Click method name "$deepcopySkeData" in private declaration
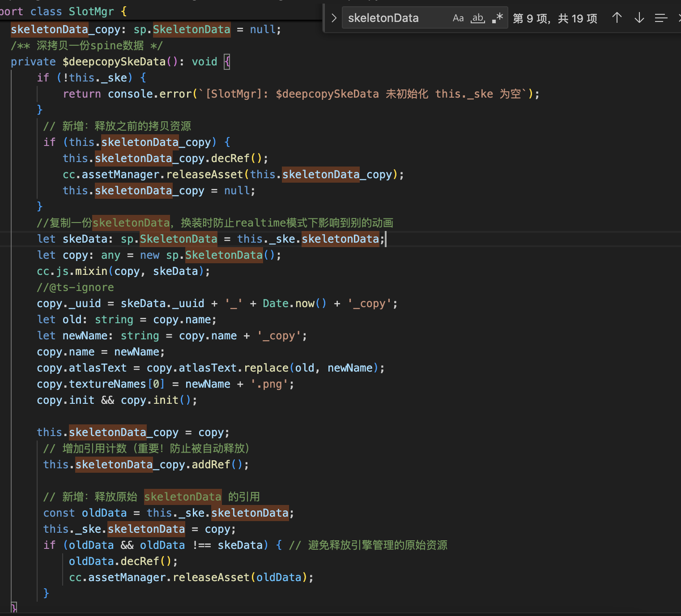 pyautogui.click(x=114, y=62)
